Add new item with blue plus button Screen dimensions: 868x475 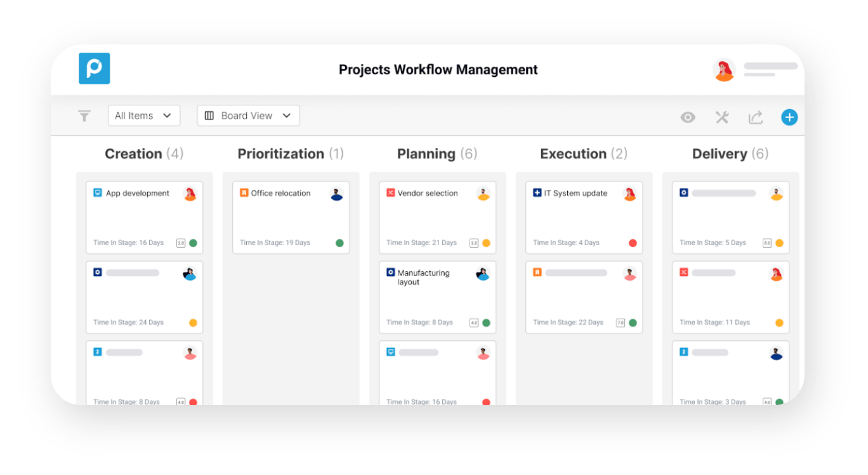click(x=789, y=117)
